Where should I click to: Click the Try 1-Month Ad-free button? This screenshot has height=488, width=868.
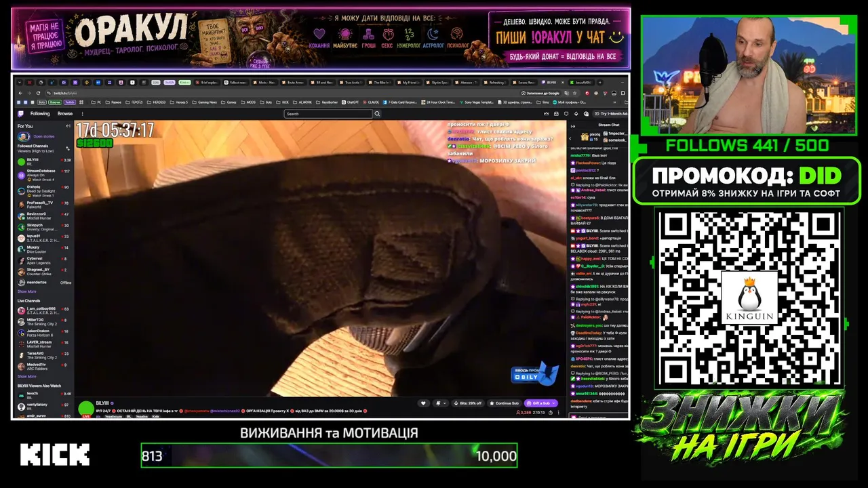[610, 114]
